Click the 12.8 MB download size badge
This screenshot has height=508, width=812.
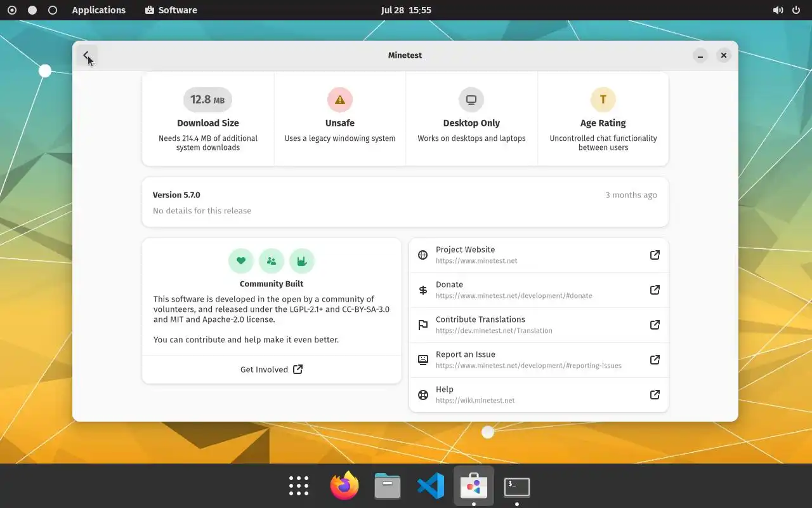(x=207, y=99)
